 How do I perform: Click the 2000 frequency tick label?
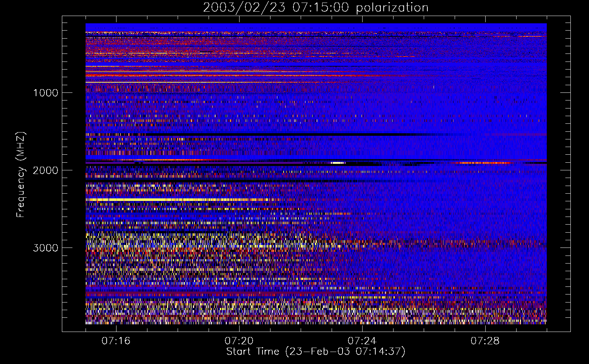[x=46, y=170]
